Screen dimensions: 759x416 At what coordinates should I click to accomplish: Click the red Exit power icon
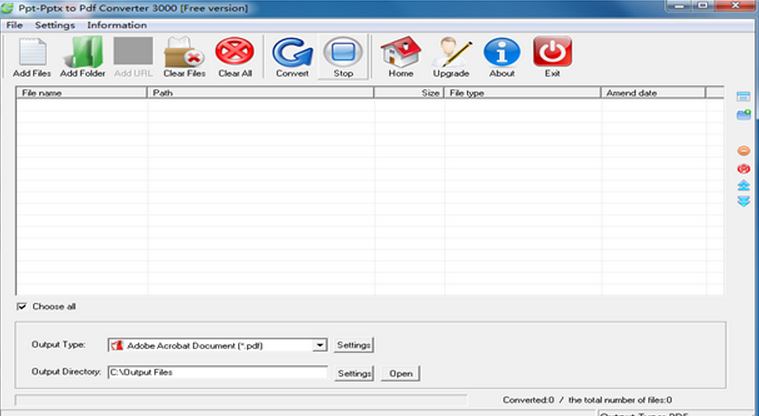[552, 57]
